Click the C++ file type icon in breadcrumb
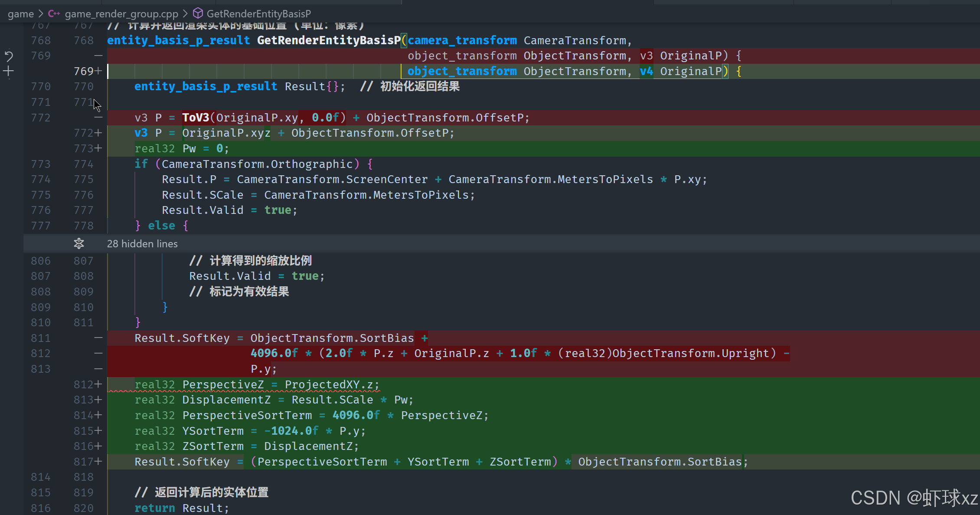This screenshot has height=515, width=980. (x=54, y=13)
